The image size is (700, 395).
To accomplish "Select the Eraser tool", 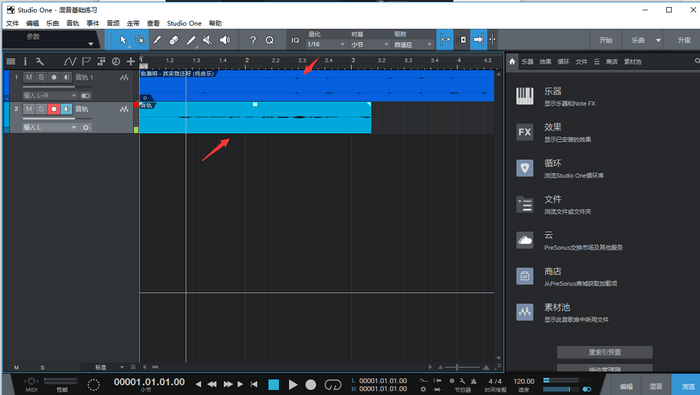I will [x=174, y=40].
